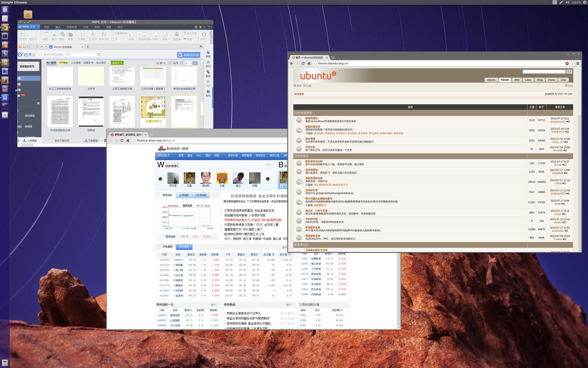588x368 pixels.
Task: Click the 首字下沉 drop cap icon
Action: click(x=104, y=34)
